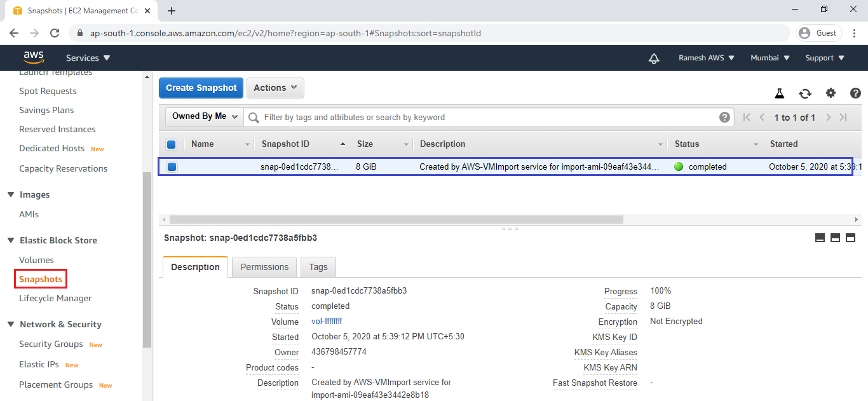Viewport: 868px width, 401px height.
Task: Open Name column dropdown arrow
Action: click(248, 144)
